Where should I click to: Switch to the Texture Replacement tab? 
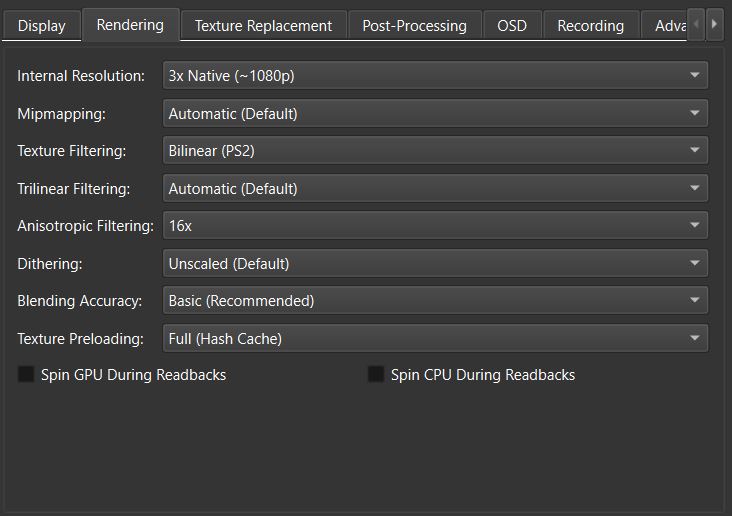click(x=263, y=26)
